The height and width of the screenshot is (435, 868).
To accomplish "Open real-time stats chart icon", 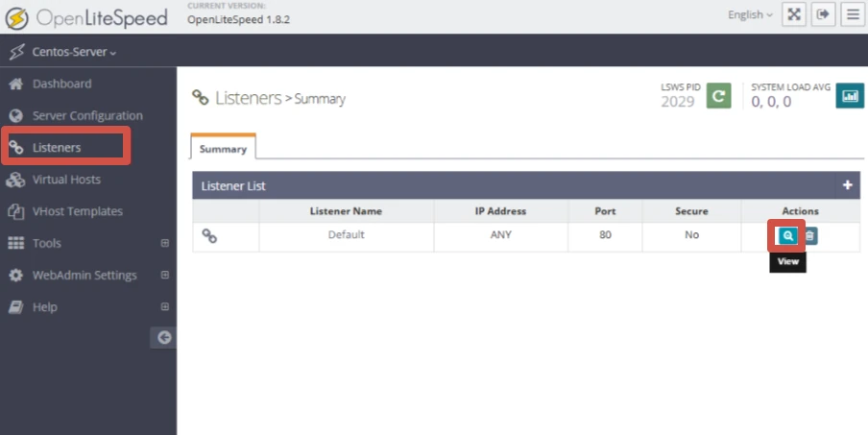I will (x=850, y=96).
